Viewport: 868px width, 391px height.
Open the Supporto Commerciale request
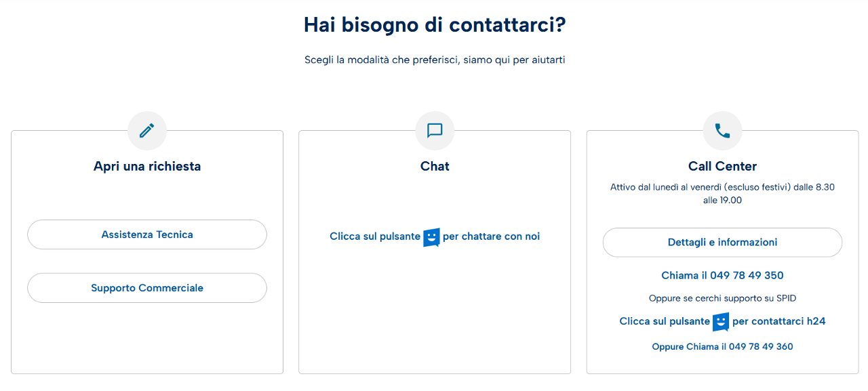pos(147,288)
